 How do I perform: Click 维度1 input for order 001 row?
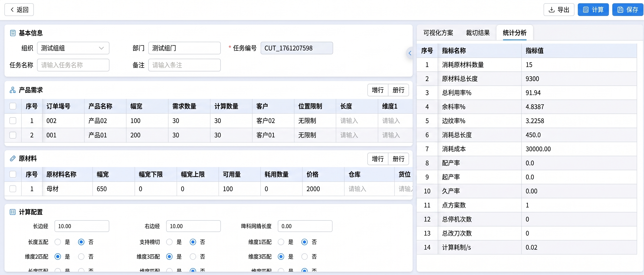[x=395, y=135]
